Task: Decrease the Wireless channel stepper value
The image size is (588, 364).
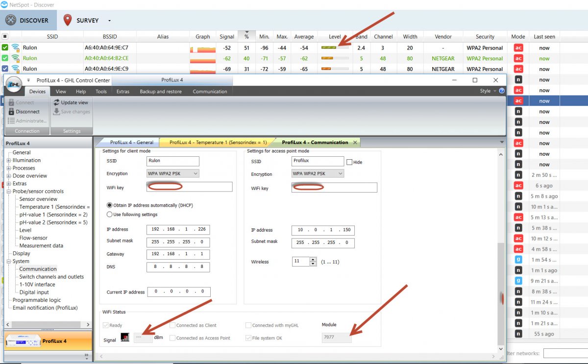Action: click(313, 264)
